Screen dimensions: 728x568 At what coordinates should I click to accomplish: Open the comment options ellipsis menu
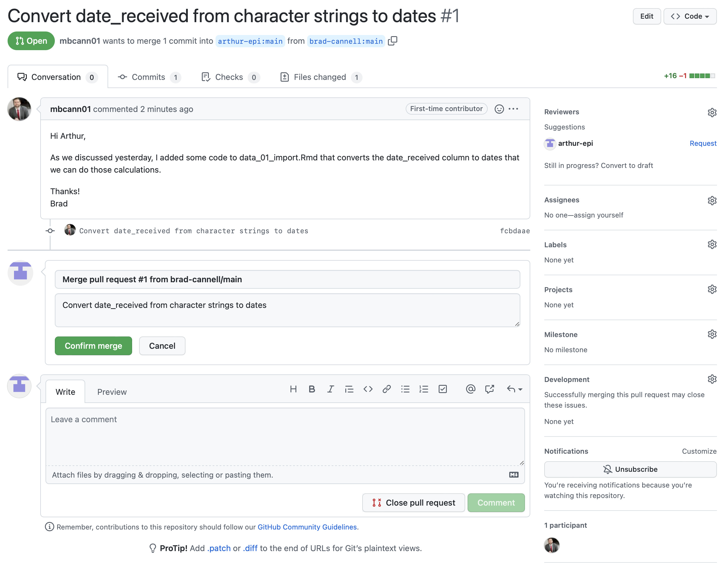pos(513,109)
